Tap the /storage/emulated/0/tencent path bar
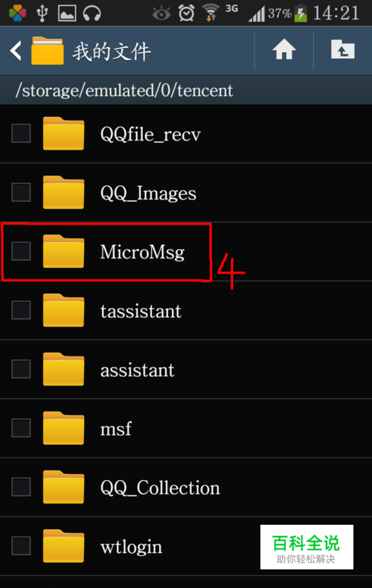 [186, 90]
